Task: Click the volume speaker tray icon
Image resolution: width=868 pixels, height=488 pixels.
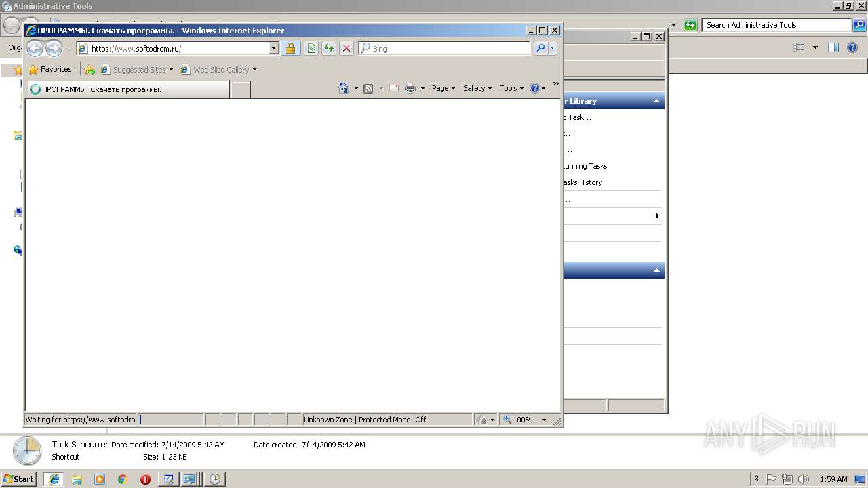Action: tap(804, 479)
